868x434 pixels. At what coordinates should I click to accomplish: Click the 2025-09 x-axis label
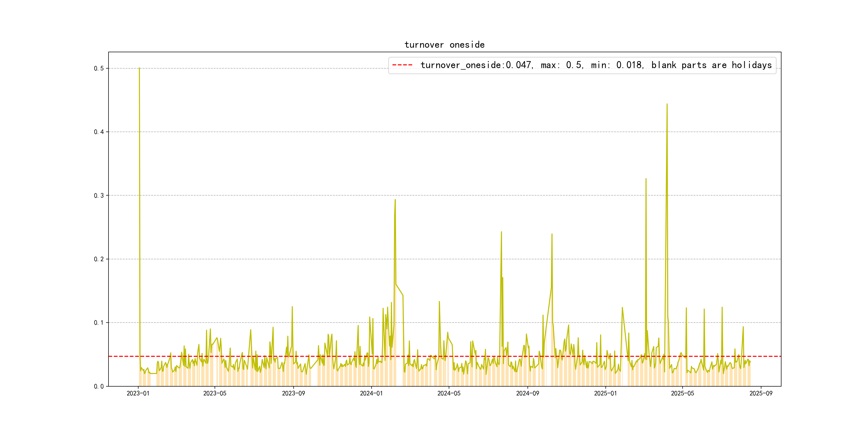(761, 393)
